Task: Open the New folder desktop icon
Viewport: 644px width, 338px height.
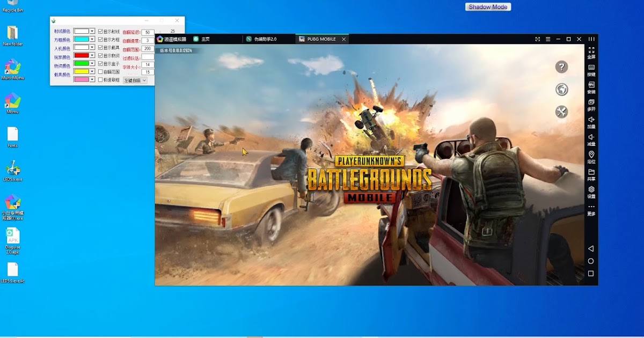Action: (x=12, y=36)
